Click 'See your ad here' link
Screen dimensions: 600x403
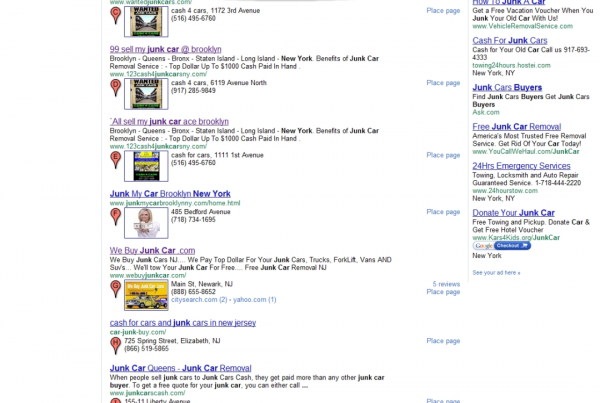coord(496,273)
